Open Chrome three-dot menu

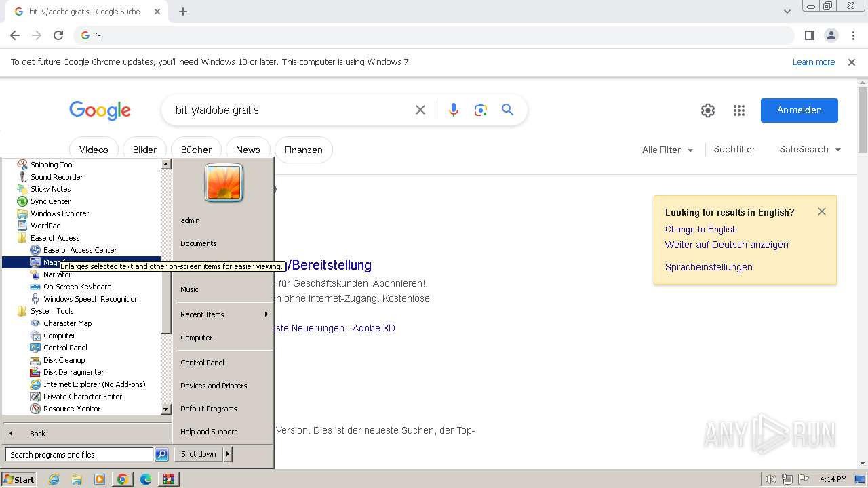852,35
